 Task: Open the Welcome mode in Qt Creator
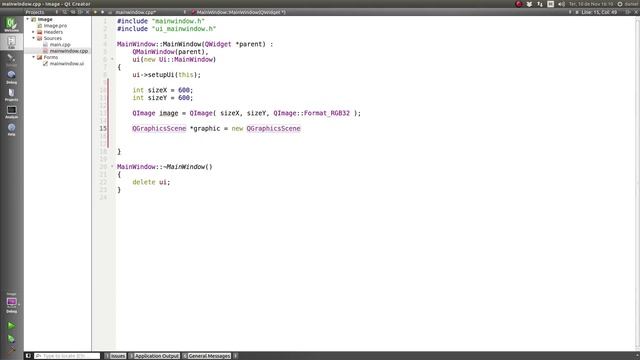pyautogui.click(x=11, y=24)
